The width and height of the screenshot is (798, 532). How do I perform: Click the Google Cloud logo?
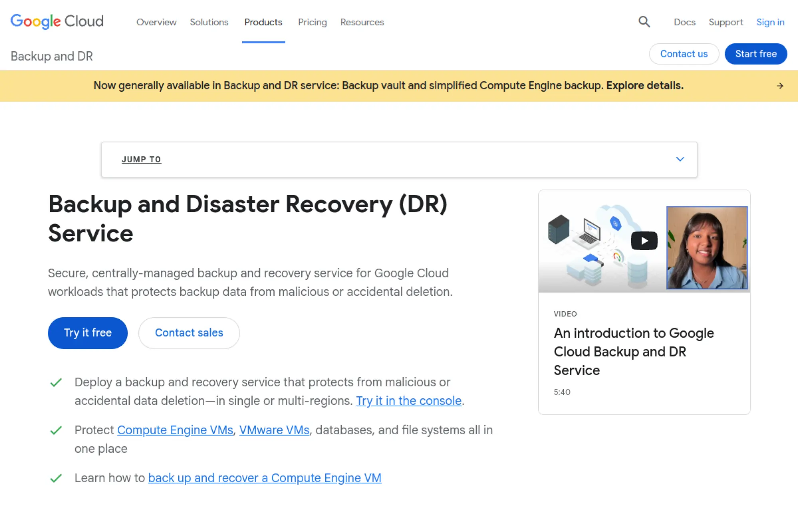(x=57, y=22)
